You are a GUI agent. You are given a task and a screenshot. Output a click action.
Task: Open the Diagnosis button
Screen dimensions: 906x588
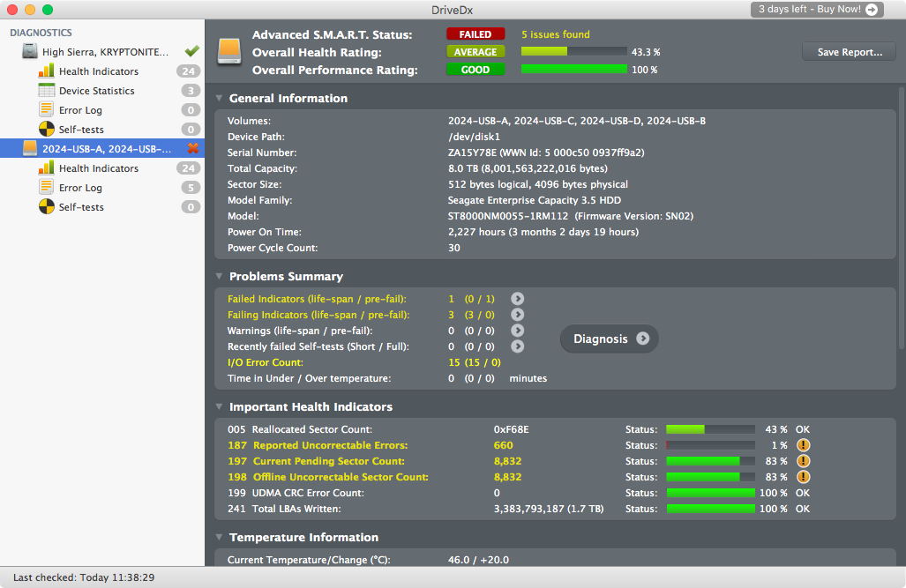(610, 339)
